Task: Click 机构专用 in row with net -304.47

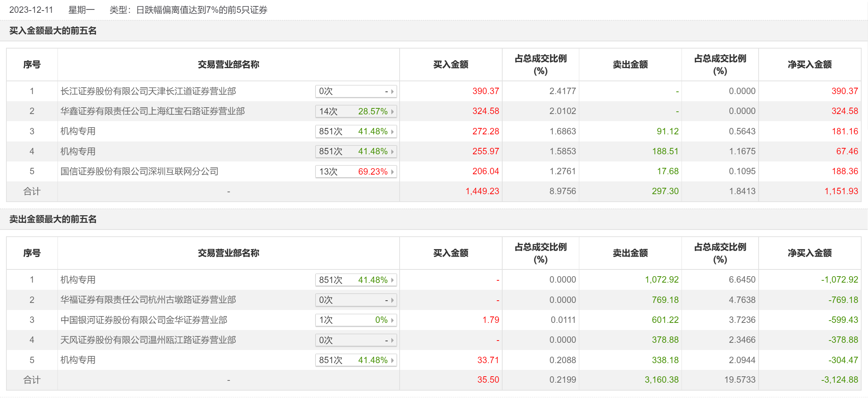Action: (78, 360)
